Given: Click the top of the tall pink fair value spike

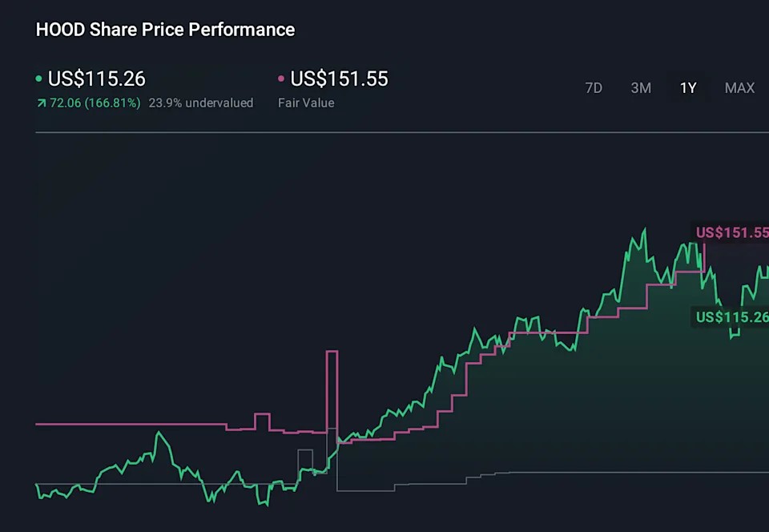Looking at the screenshot, I should point(332,352).
